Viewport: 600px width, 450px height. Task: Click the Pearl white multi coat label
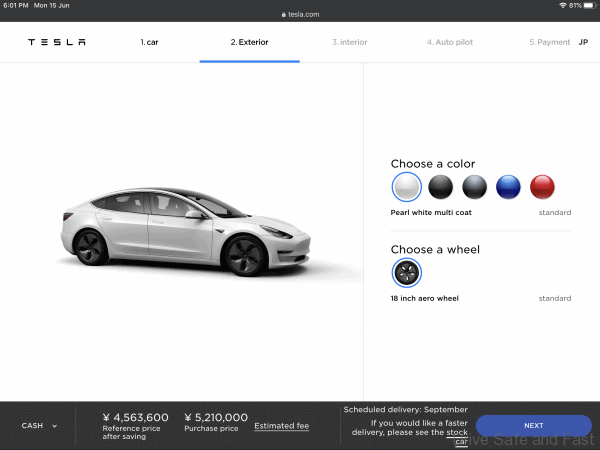(x=431, y=212)
